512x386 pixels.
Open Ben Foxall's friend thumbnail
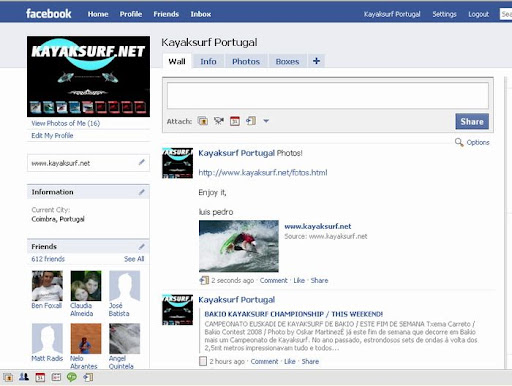click(47, 286)
